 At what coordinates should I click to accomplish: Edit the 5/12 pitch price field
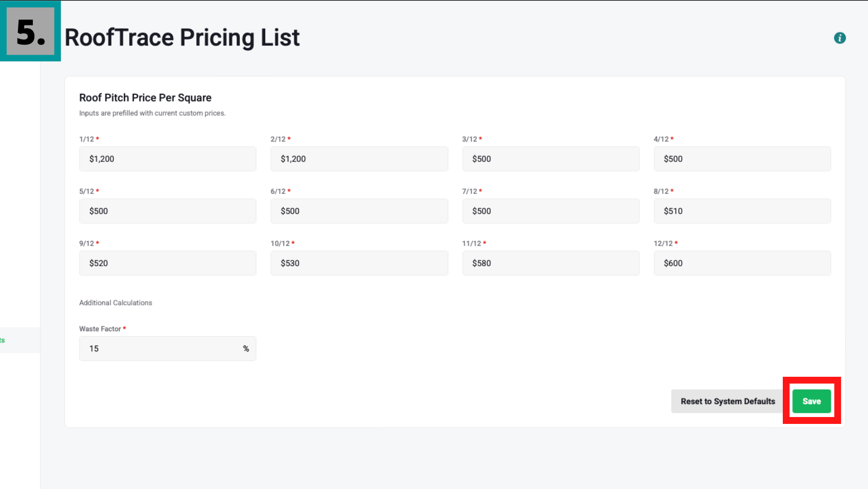pyautogui.click(x=167, y=211)
